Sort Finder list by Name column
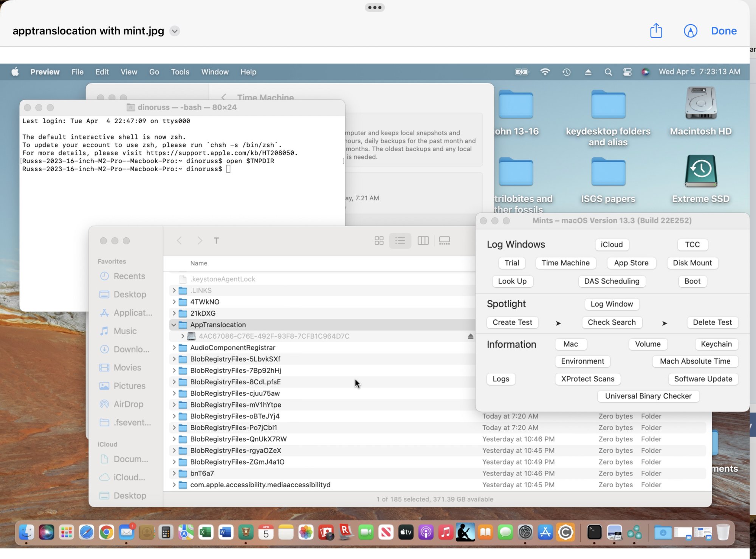Viewport: 756px width, 559px height. (198, 263)
